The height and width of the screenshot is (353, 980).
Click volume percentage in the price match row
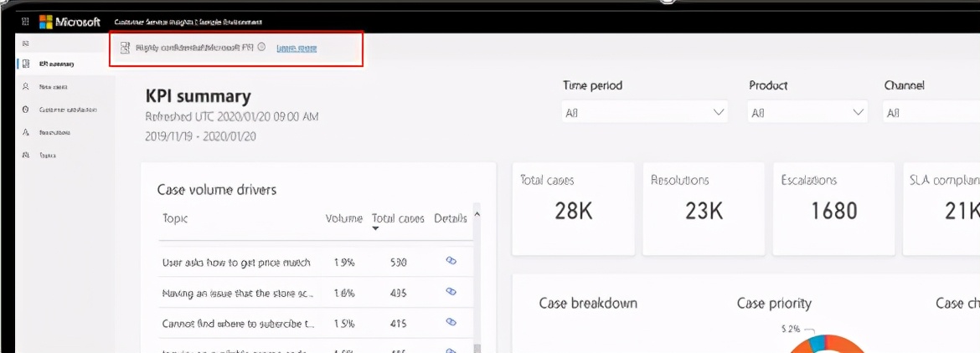[343, 263]
